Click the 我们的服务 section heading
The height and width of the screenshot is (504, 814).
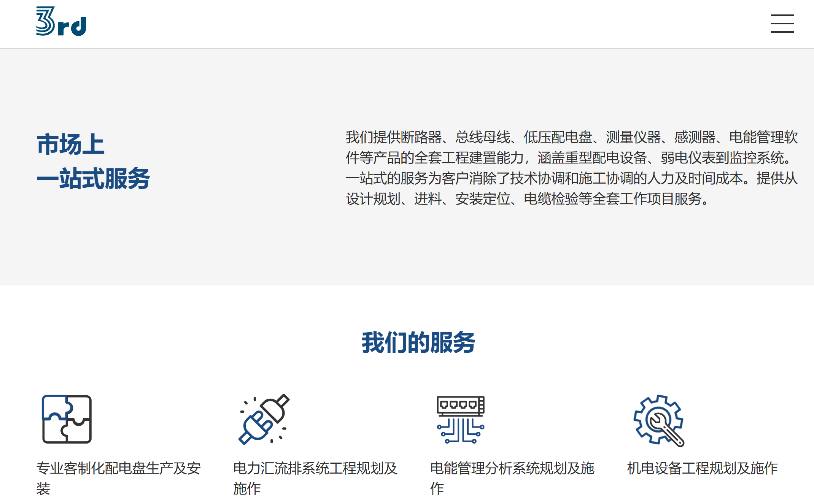coord(418,342)
